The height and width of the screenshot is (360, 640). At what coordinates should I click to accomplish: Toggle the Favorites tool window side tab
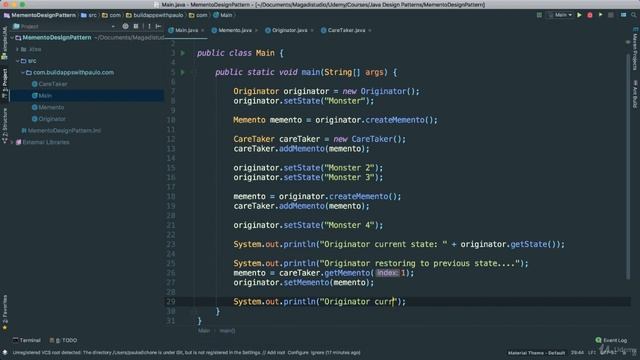(x=4, y=312)
